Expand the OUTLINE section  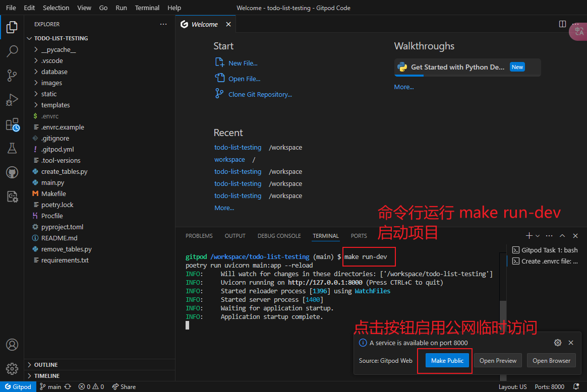tap(46, 365)
